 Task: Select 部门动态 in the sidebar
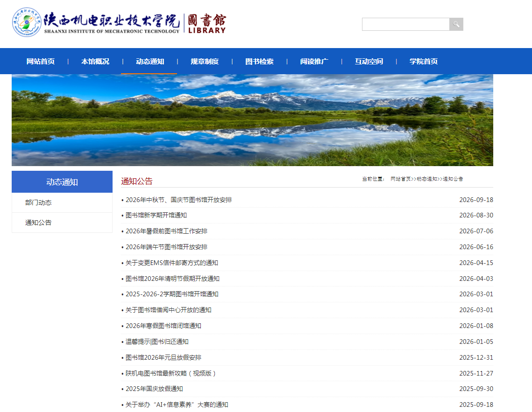click(x=38, y=203)
